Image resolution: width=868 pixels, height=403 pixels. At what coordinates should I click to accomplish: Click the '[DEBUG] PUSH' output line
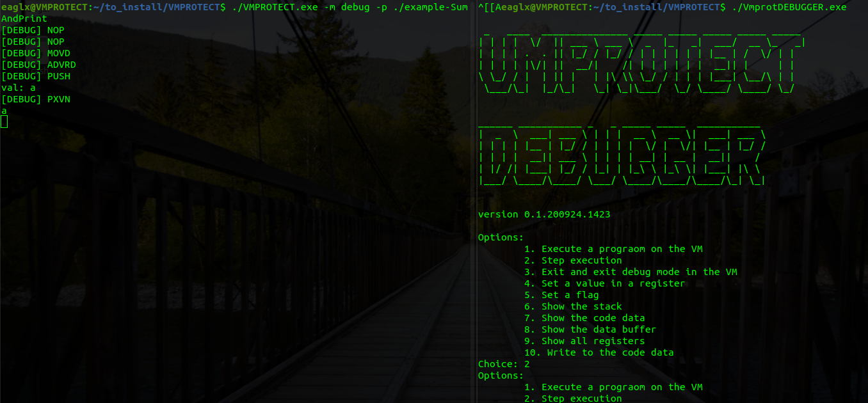pos(36,76)
